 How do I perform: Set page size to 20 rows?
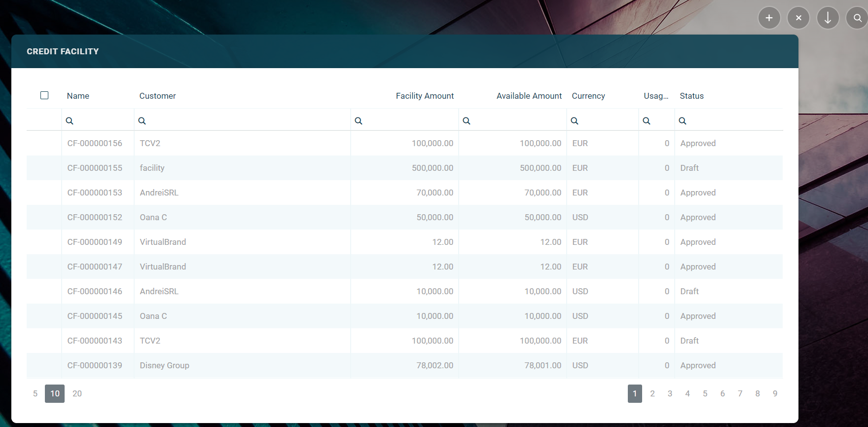(77, 393)
